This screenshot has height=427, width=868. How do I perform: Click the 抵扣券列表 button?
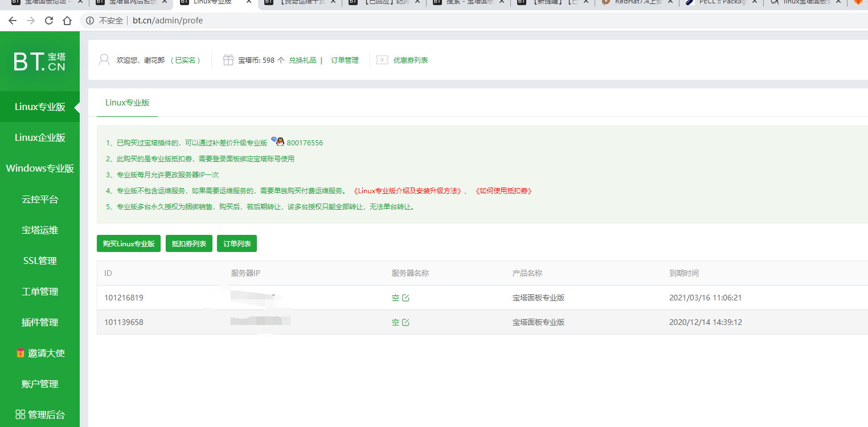pyautogui.click(x=189, y=243)
